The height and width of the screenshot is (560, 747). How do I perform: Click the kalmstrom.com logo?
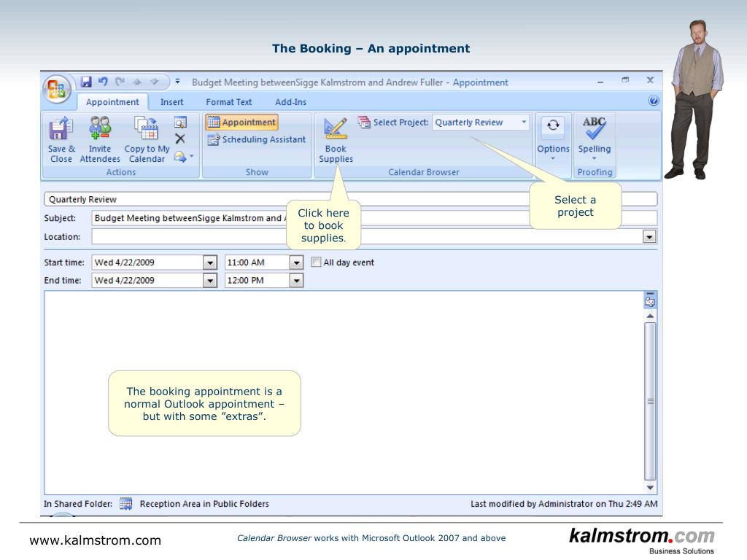point(642,540)
